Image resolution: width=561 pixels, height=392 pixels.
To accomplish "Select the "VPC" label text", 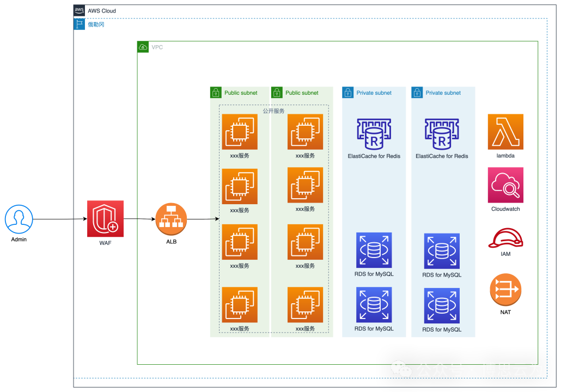I will coord(157,47).
